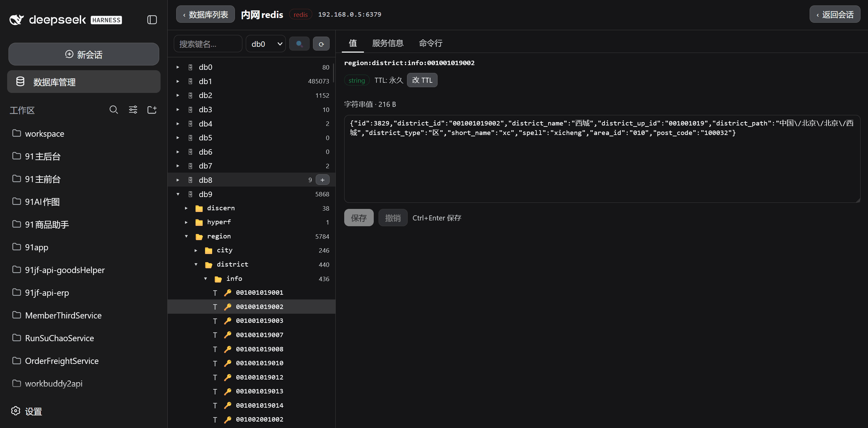Viewport: 868px width, 428px height.
Task: Toggle the sidebar collapse icon
Action: [152, 20]
